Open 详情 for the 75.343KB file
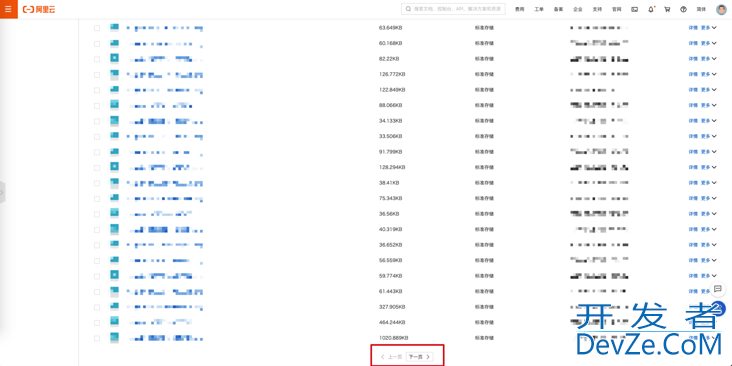The height and width of the screenshot is (366, 732). (693, 198)
